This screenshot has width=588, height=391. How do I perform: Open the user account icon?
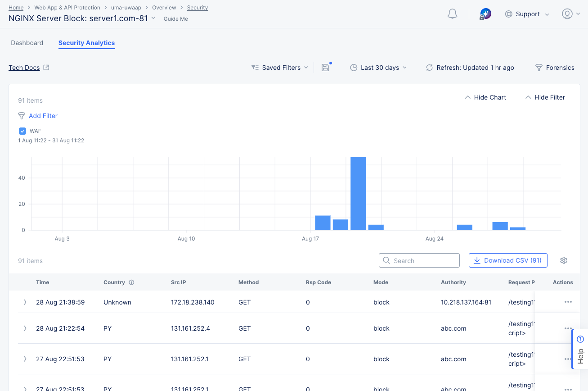tap(567, 14)
